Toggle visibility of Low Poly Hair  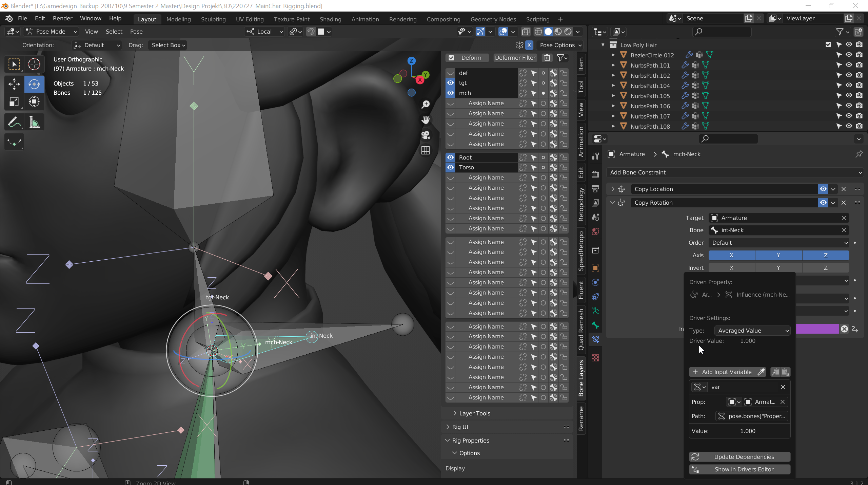point(848,44)
